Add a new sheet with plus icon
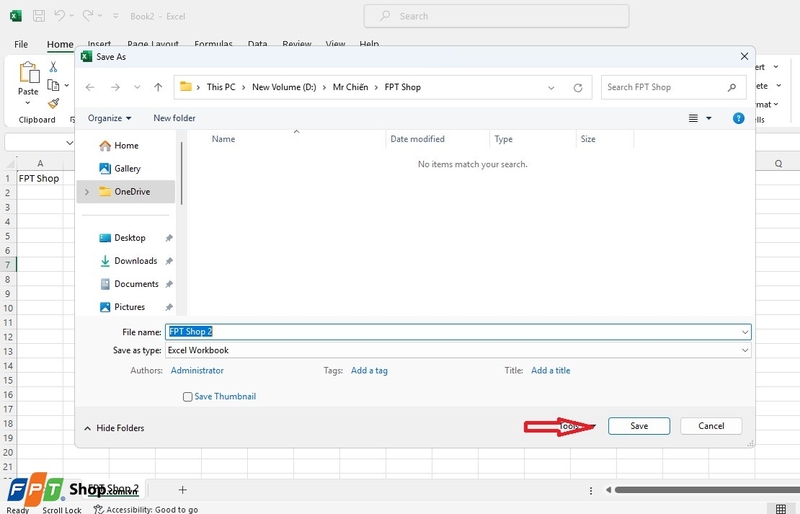800x514 pixels. 182,490
